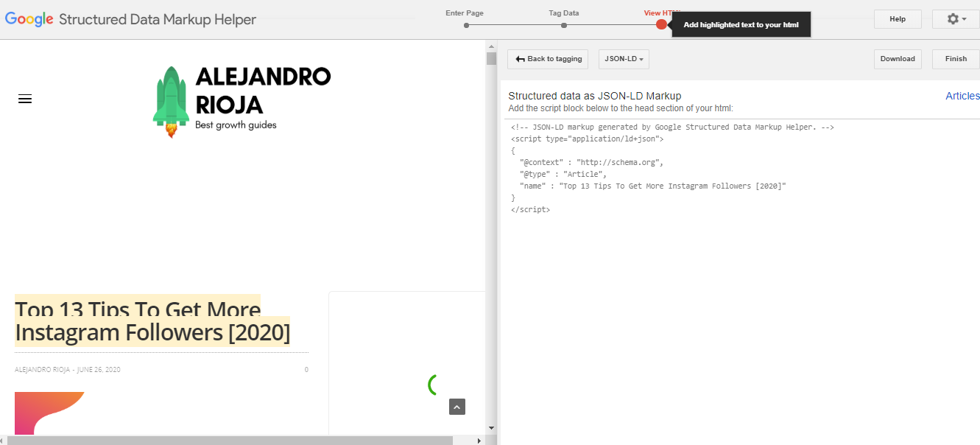The image size is (980, 445).
Task: Select the Tag Data step marker
Action: coord(564,25)
